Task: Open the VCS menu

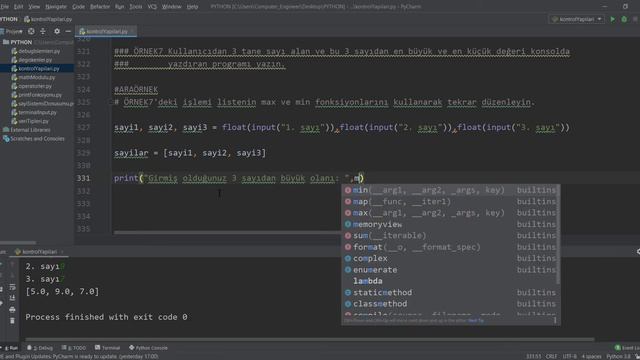Action: (x=152, y=7)
